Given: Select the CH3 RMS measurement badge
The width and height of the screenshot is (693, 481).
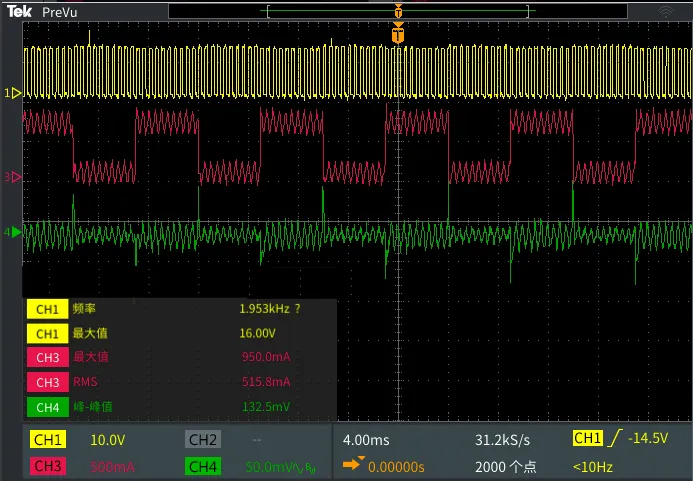Looking at the screenshot, I should pyautogui.click(x=47, y=382).
